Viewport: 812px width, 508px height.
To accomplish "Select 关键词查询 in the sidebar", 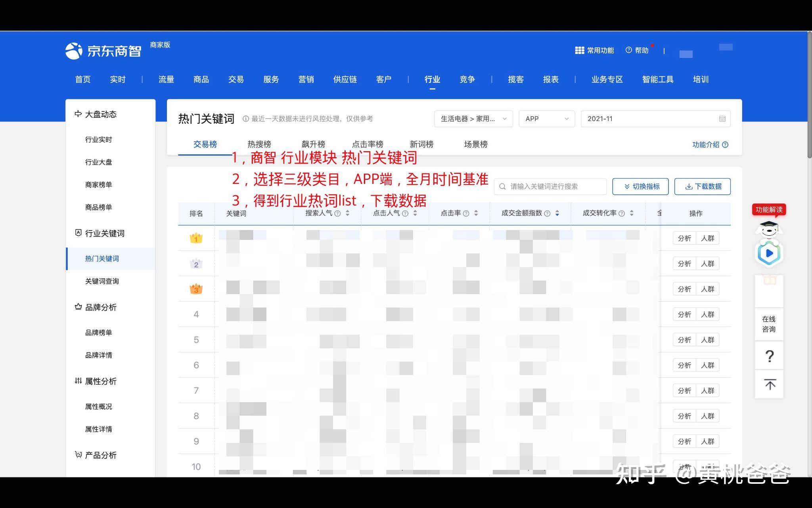I will tap(102, 281).
